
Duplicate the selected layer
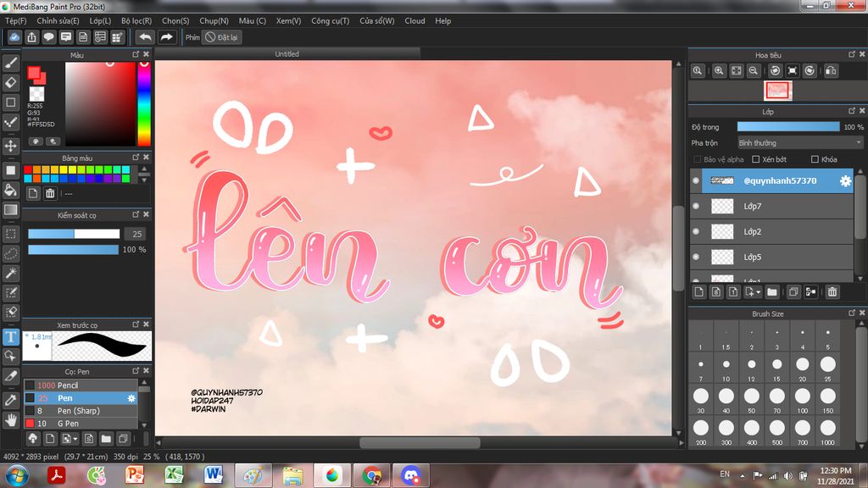793,292
